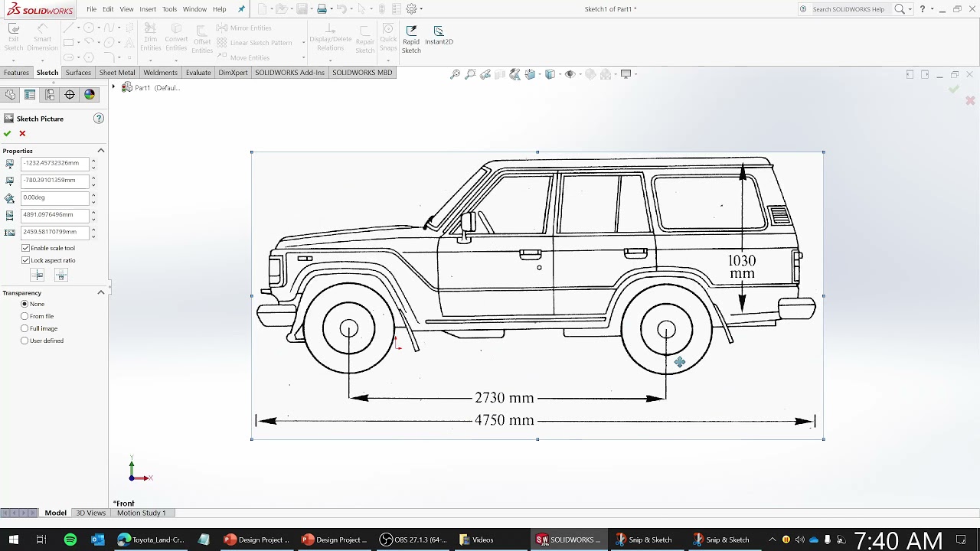Switch to the 3D Views bottom tab
The image size is (980, 551).
click(90, 513)
